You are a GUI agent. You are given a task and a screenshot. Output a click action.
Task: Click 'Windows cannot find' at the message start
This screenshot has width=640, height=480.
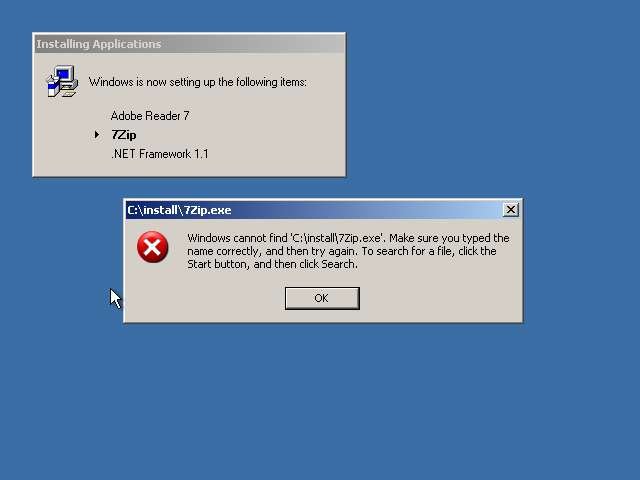tap(238, 238)
